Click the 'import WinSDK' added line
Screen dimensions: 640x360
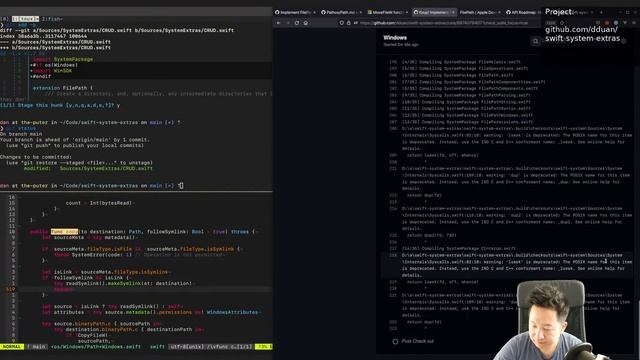click(51, 71)
